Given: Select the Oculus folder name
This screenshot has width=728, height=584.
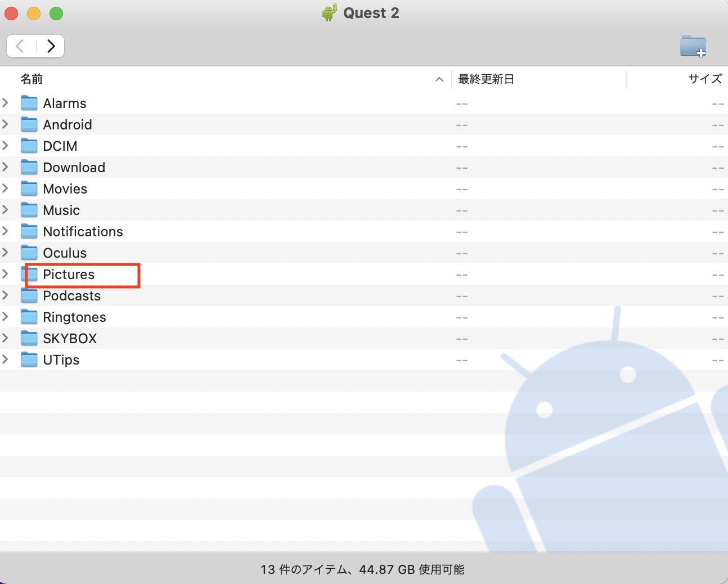Looking at the screenshot, I should pyautogui.click(x=65, y=253).
